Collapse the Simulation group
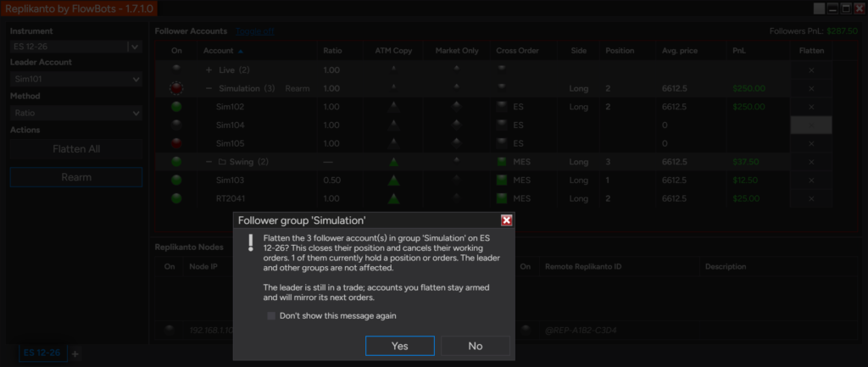Screen dimensions: 868x367 (209, 88)
